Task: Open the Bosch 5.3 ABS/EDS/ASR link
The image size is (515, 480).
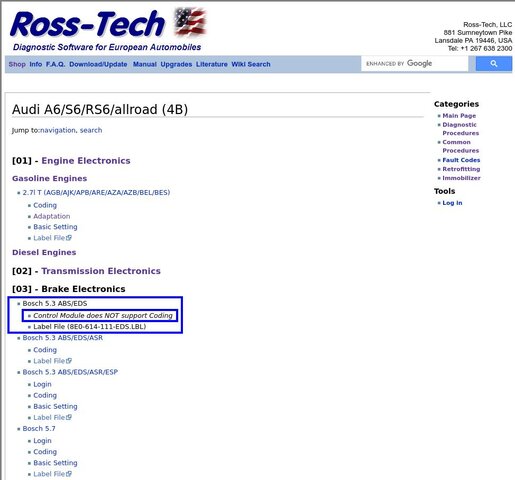Action: (x=63, y=338)
